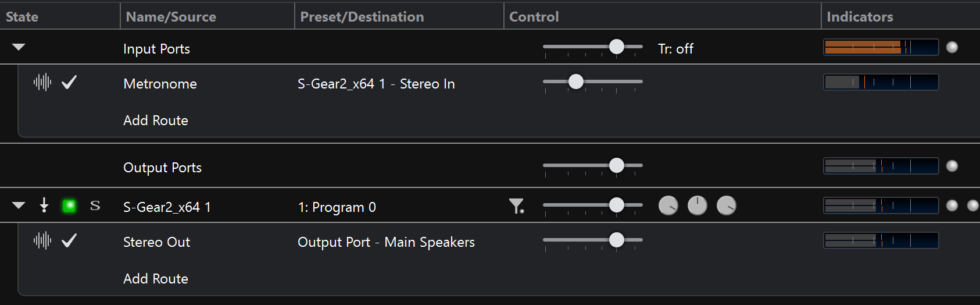
Task: Open the 1: Program 0 preset dropdown
Action: 337,207
